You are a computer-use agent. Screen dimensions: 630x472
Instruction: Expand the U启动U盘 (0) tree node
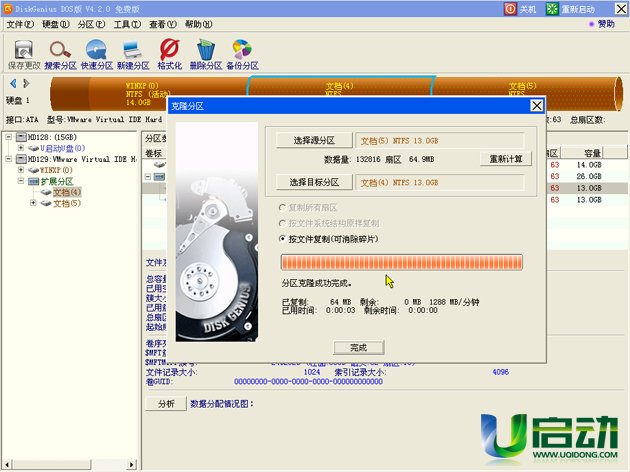pos(21,148)
